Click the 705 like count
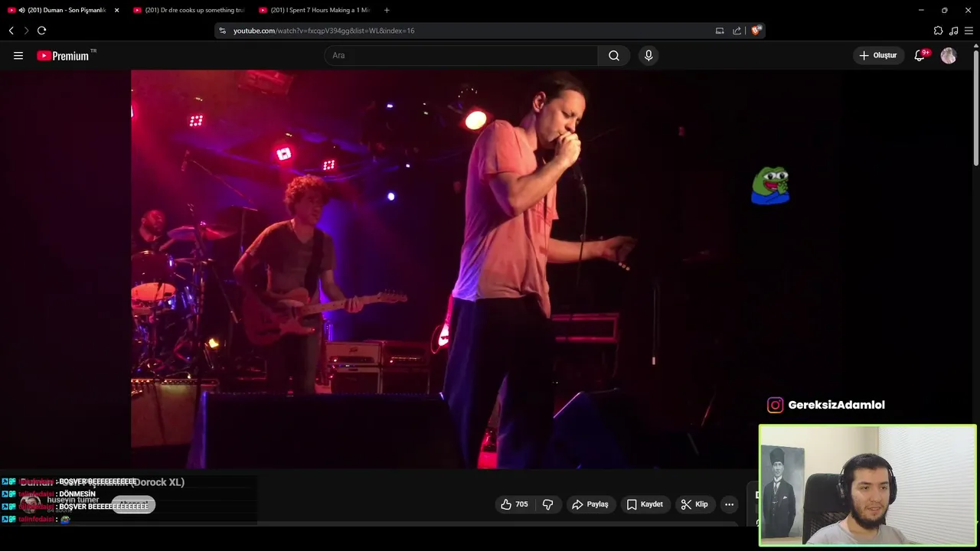 tap(521, 504)
